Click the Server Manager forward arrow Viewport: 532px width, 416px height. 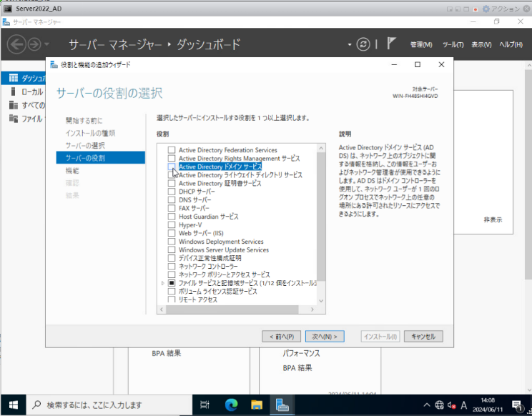point(34,44)
